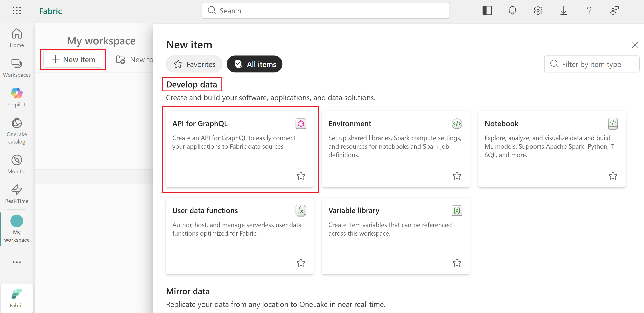Click the Filter by item type field
This screenshot has height=313, width=644.
pos(591,64)
